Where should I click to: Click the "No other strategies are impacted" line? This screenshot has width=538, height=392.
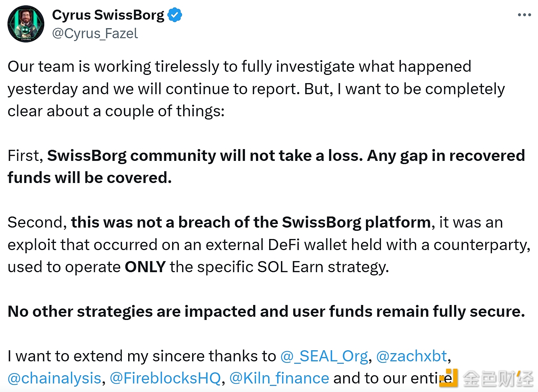tap(266, 311)
